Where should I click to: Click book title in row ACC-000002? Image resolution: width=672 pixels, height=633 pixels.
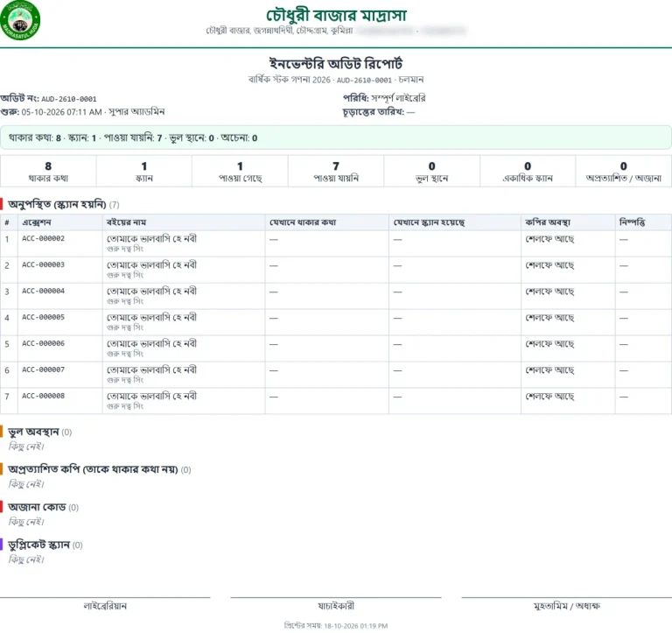pyautogui.click(x=151, y=238)
